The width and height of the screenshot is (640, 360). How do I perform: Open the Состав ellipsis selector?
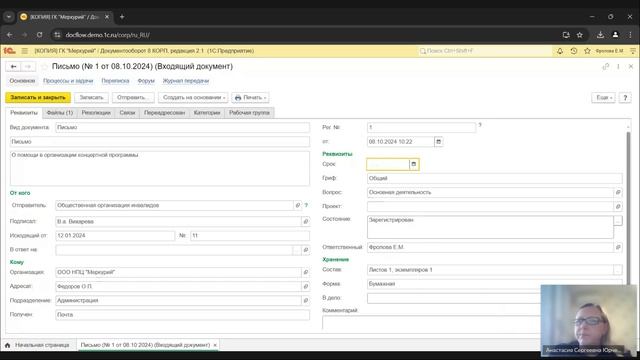[x=618, y=270]
